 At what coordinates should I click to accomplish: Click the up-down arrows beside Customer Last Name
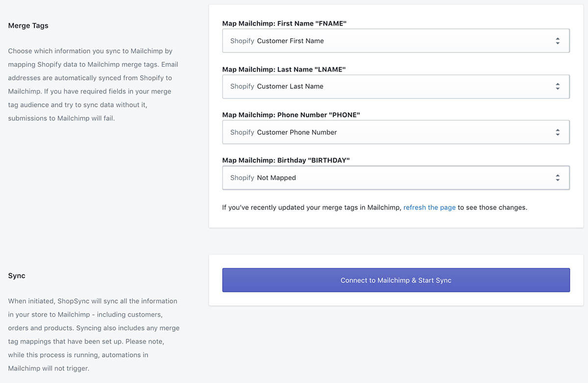(x=558, y=86)
